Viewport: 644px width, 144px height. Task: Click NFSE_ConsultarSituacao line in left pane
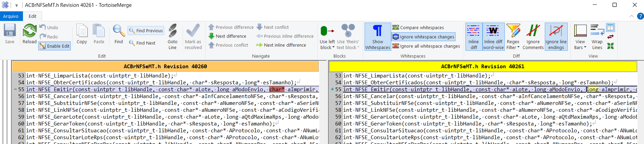point(172,131)
